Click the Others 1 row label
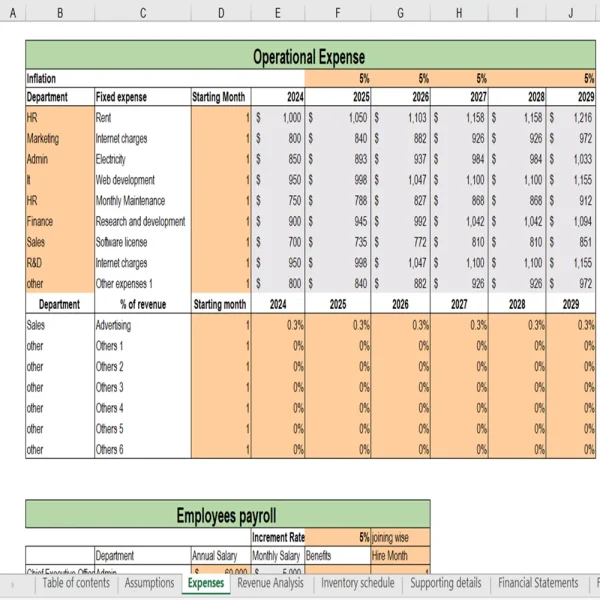Viewport: 600px width, 600px height. pyautogui.click(x=143, y=346)
